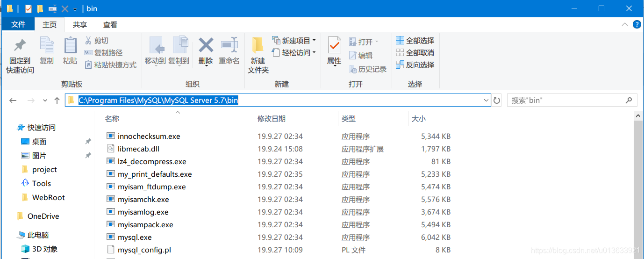Click Select All (全部选择)
The height and width of the screenshot is (259, 644).
pyautogui.click(x=415, y=41)
